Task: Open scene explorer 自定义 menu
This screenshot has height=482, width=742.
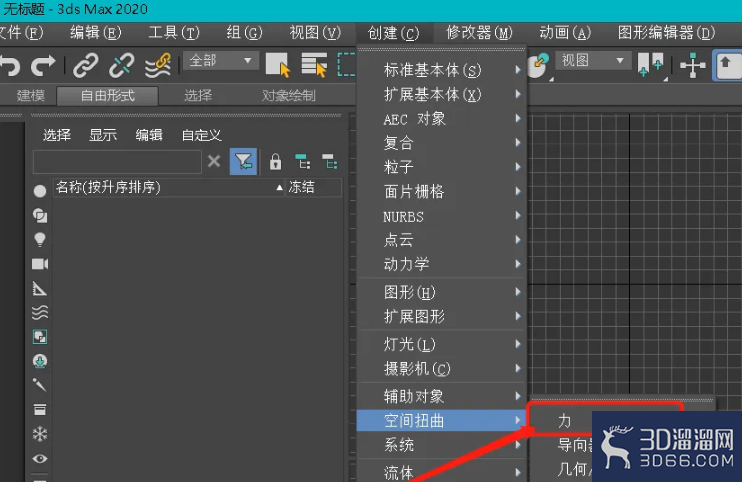Action: coord(202,135)
